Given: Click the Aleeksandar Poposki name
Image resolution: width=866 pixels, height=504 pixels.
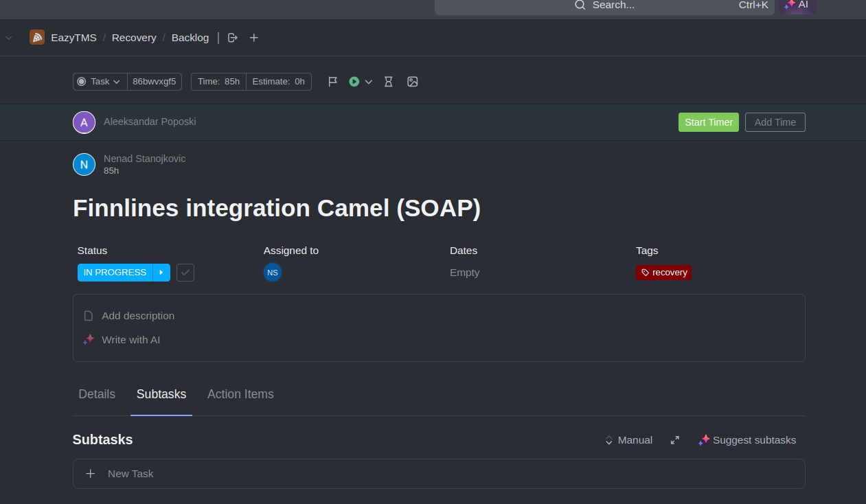Looking at the screenshot, I should (x=150, y=122).
